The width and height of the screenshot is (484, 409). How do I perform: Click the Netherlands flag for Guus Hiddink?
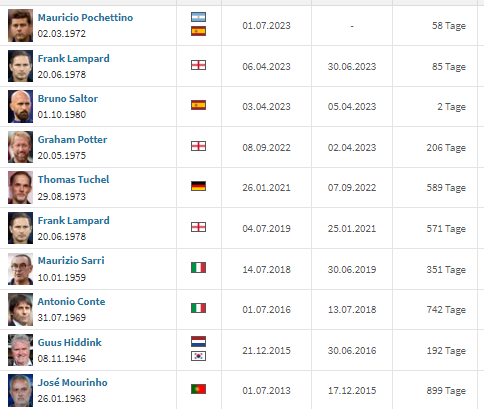coord(198,341)
